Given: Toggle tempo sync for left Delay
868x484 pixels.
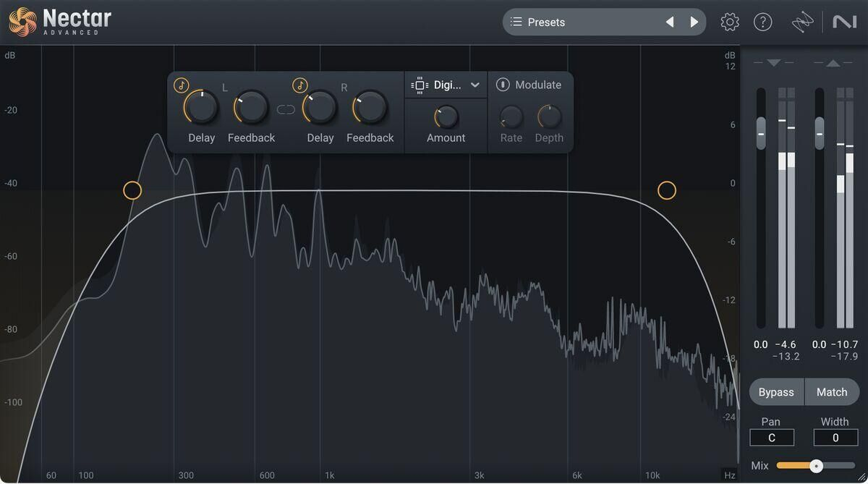Looking at the screenshot, I should click(181, 85).
